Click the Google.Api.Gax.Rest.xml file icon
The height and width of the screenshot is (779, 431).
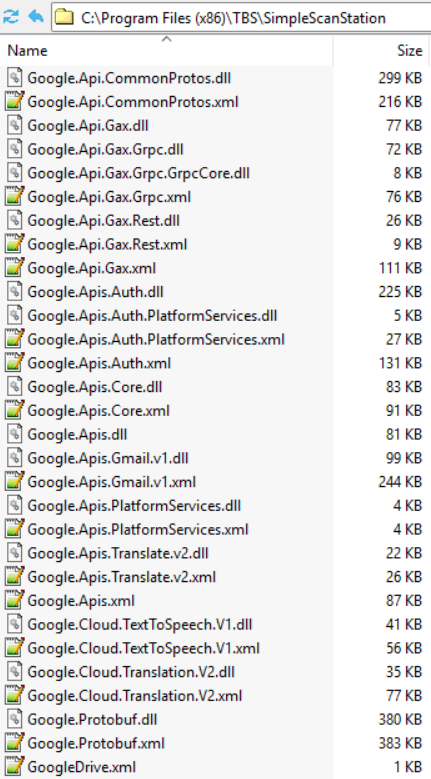coord(14,244)
